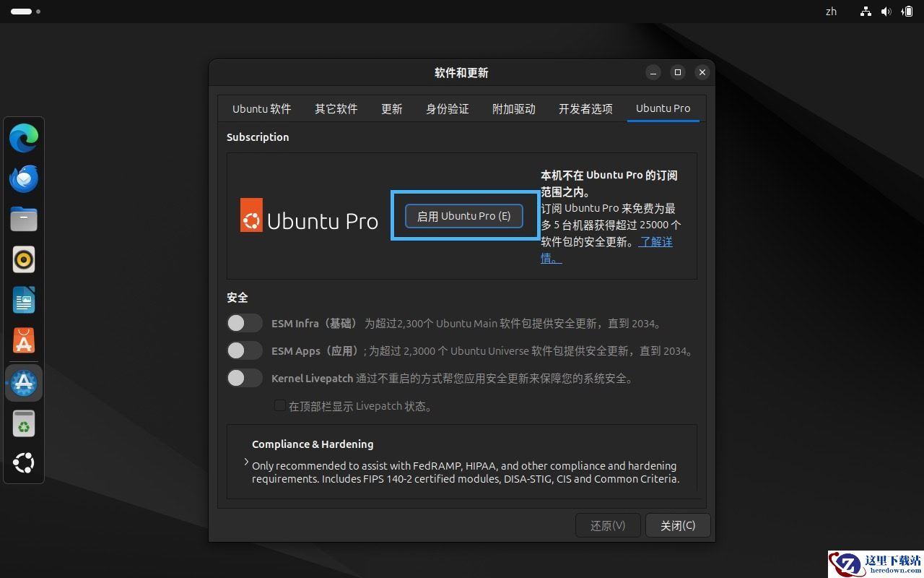
Task: Click the Kernel Livepatch label text
Action: (x=313, y=379)
